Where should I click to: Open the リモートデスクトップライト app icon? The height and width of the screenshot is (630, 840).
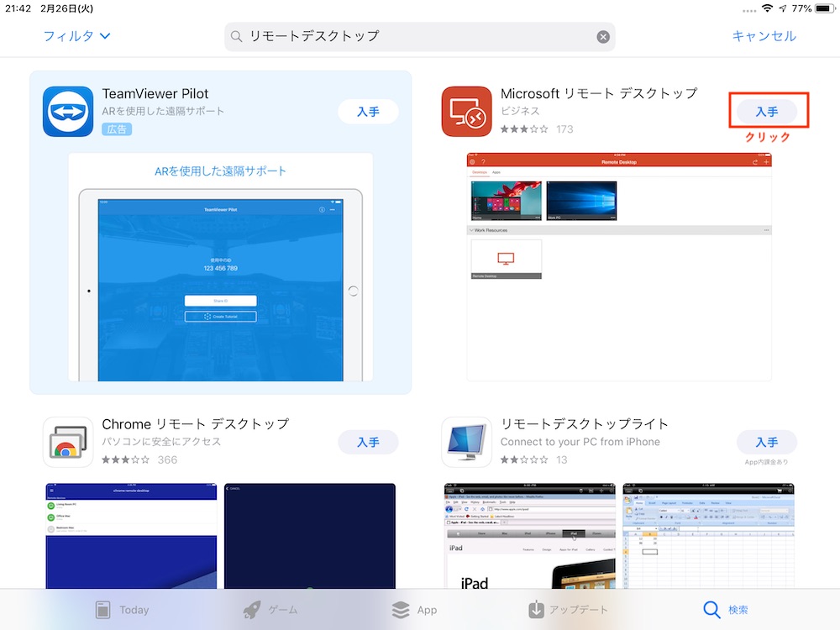point(466,442)
